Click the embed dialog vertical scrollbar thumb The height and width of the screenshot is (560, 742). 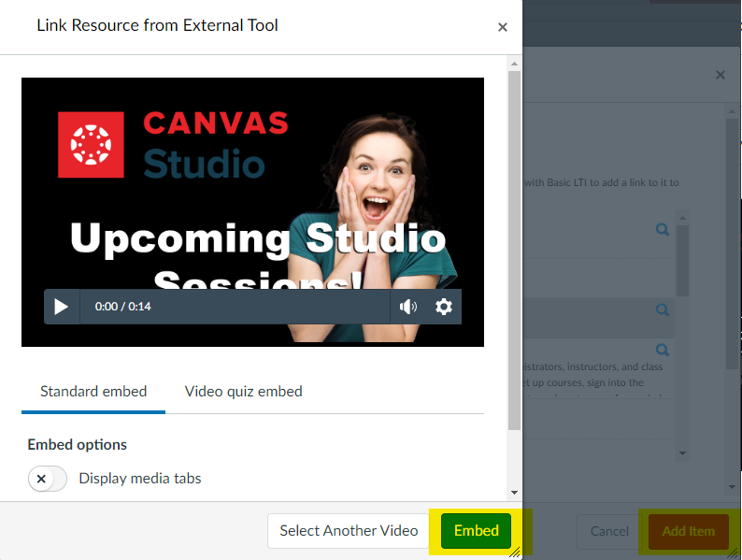click(514, 251)
